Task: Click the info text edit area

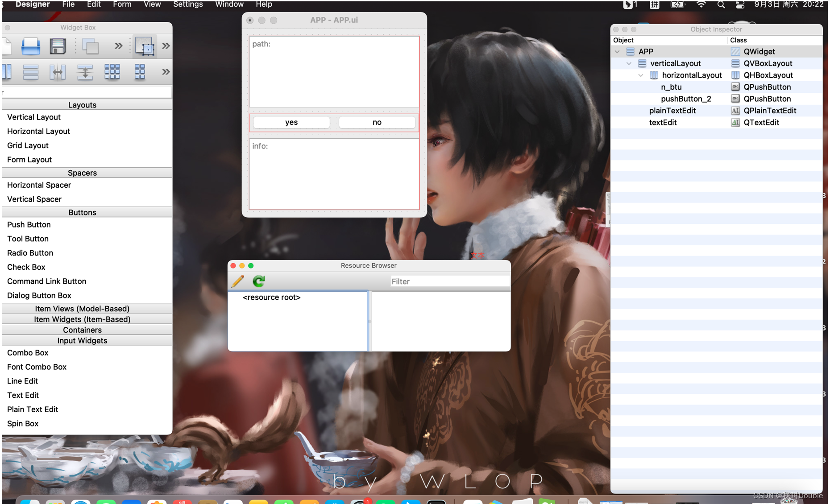Action: click(334, 174)
